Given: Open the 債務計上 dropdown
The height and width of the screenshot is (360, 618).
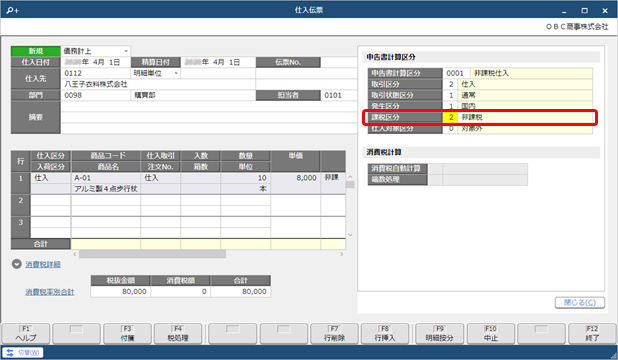Looking at the screenshot, I should click(126, 51).
